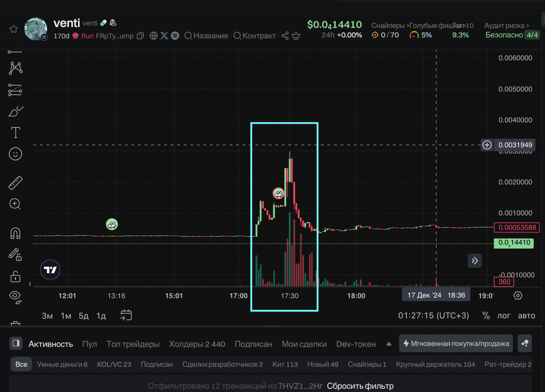Open the token website globe icon
545x392 pixels.
point(153,36)
